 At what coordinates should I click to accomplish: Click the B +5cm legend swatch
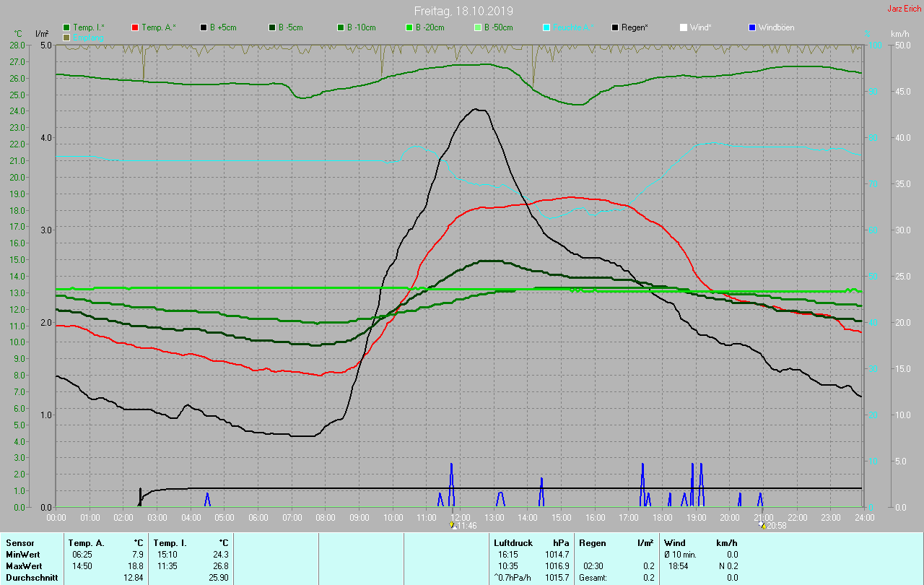[x=204, y=27]
